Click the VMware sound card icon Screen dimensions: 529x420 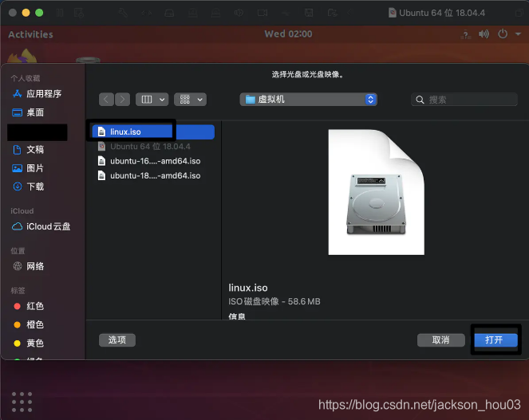pos(239,13)
